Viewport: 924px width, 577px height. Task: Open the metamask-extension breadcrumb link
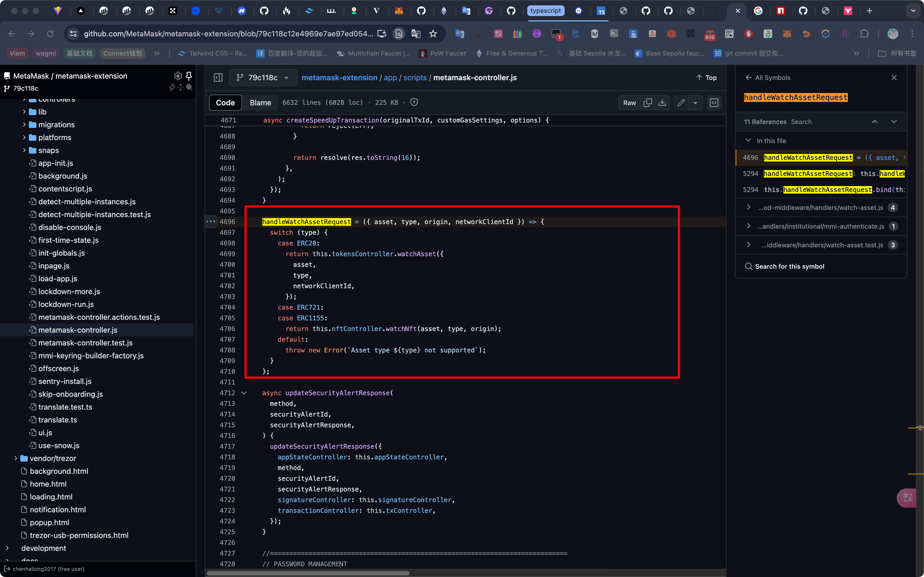click(339, 78)
